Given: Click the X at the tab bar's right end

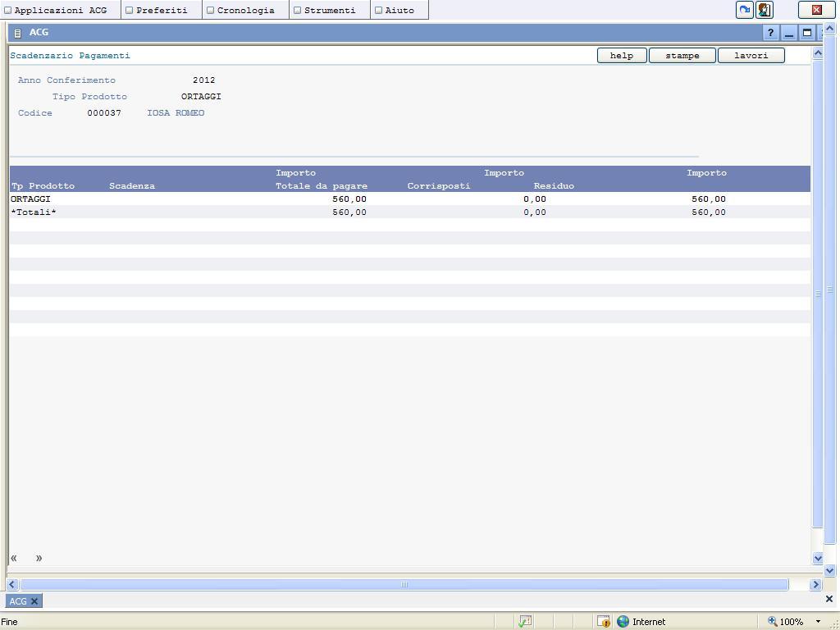Looking at the screenshot, I should (829, 599).
